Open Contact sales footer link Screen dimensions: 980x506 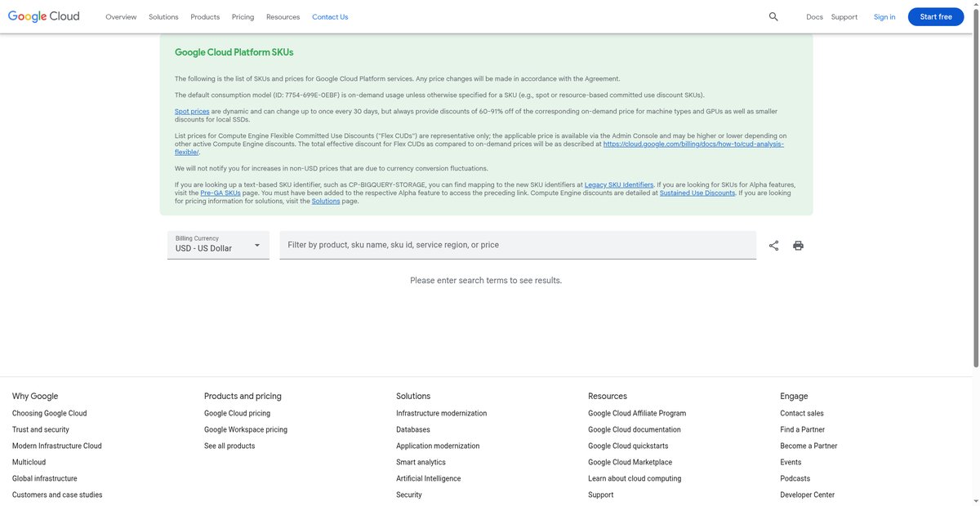[x=802, y=413]
